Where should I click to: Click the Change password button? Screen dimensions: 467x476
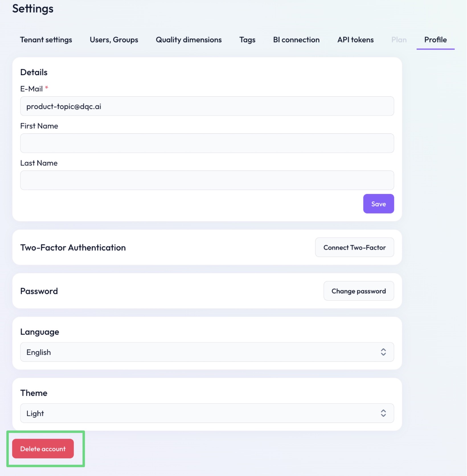coord(359,291)
